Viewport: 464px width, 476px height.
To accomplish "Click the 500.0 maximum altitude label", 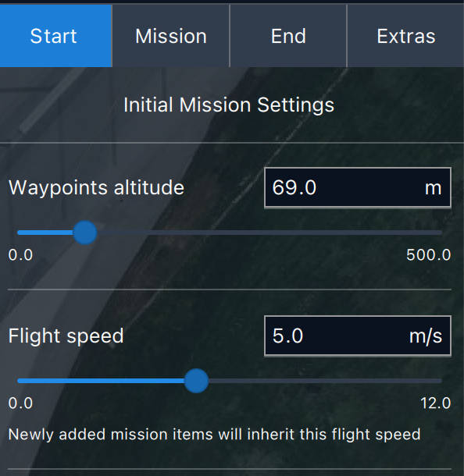I will [428, 254].
